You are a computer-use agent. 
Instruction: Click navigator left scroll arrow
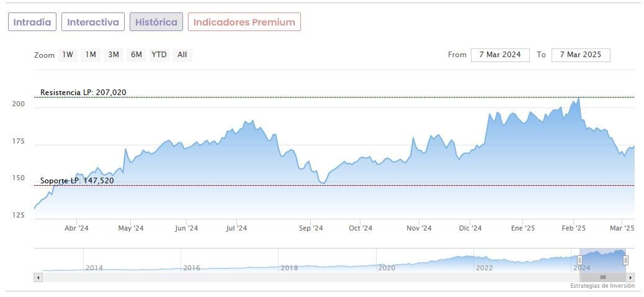(38, 277)
